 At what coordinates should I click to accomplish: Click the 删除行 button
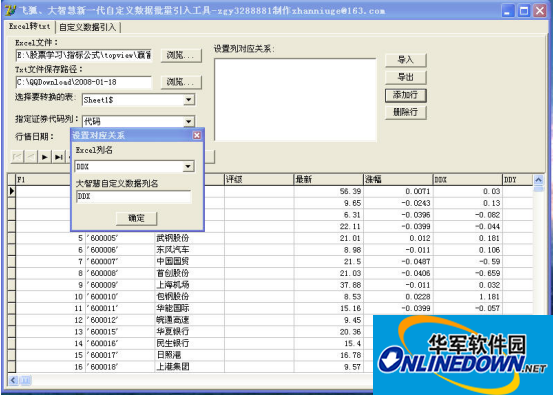406,113
